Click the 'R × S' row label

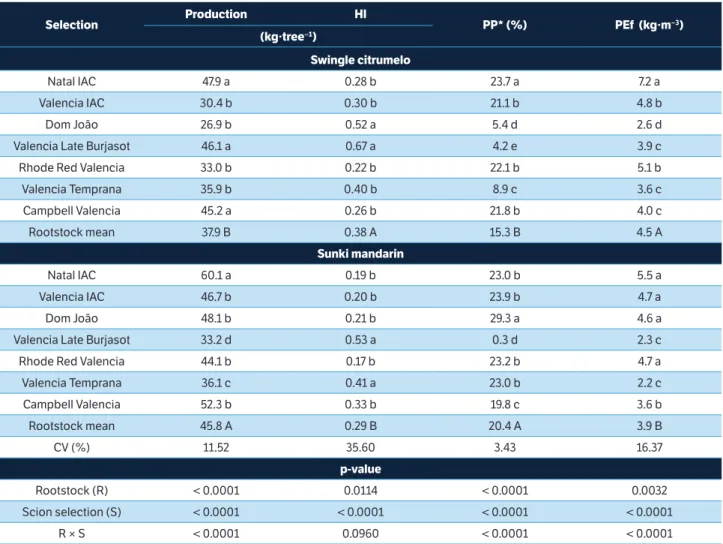point(71,533)
